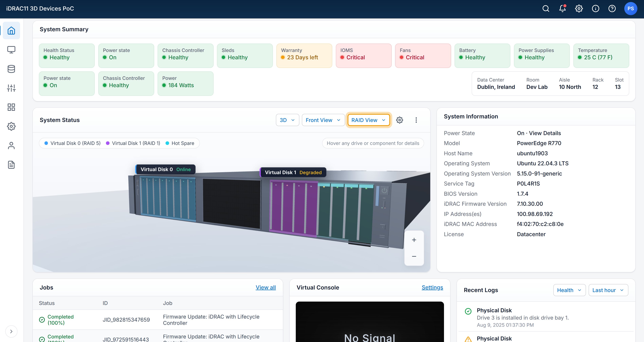This screenshot has width=644, height=342.
Task: Open the document logs sidebar icon
Action: [11, 165]
